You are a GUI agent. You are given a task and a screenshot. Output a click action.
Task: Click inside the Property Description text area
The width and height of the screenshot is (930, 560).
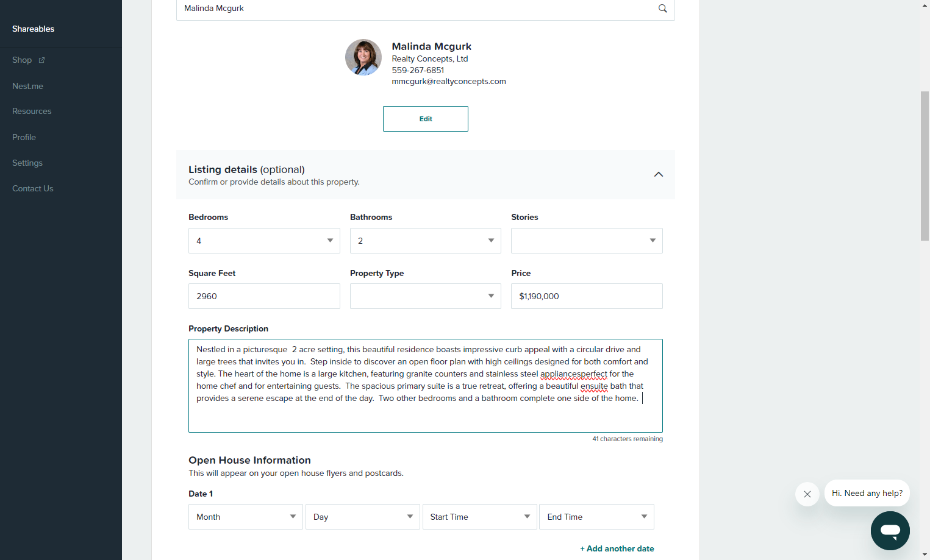point(426,386)
